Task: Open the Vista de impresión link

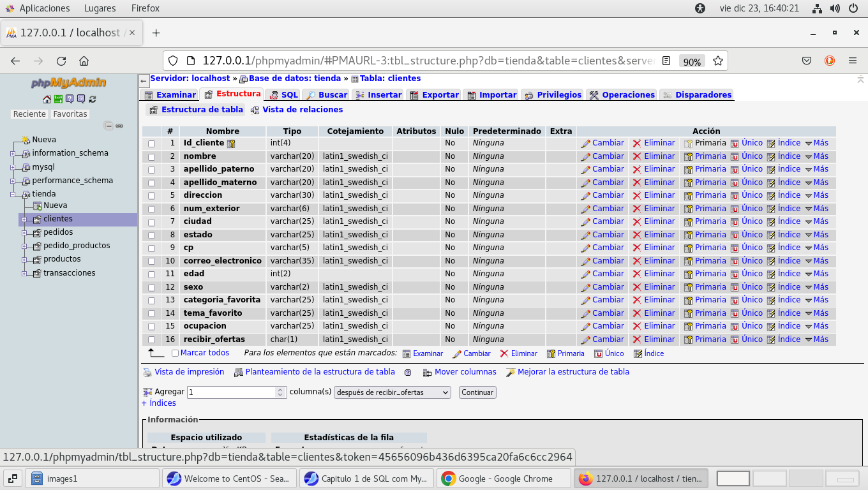Action: pos(189,372)
